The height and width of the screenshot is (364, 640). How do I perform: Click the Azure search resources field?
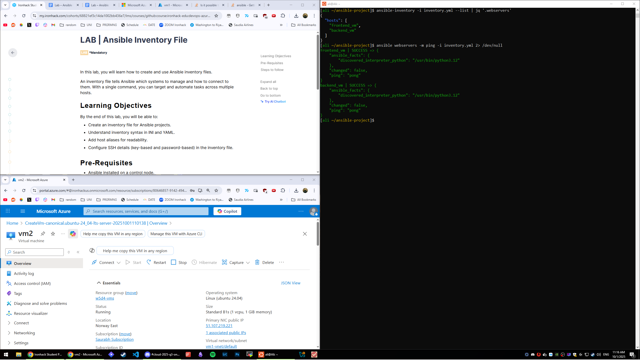(x=146, y=211)
